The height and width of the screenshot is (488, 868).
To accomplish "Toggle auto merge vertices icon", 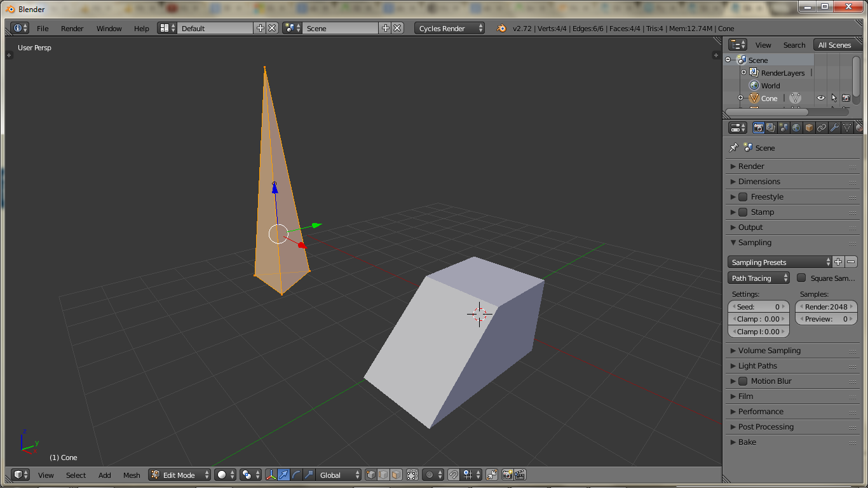I will [x=492, y=475].
